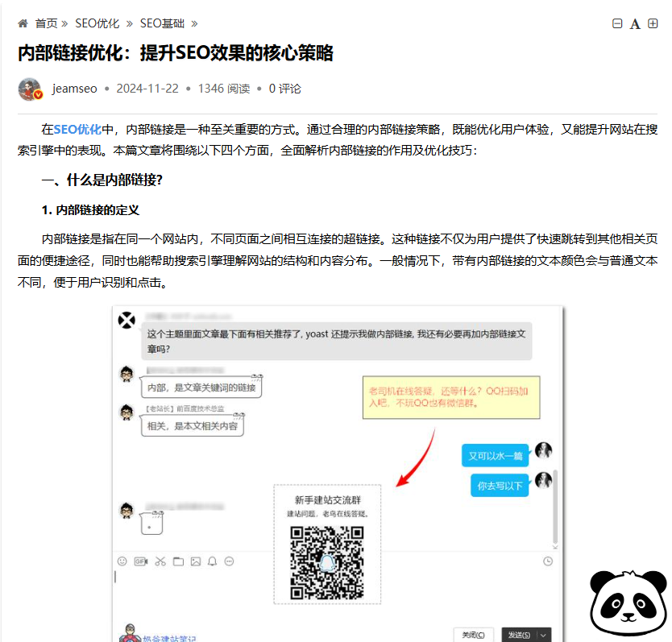
Task: Click the 1346 阅读 view count
Action: [224, 89]
